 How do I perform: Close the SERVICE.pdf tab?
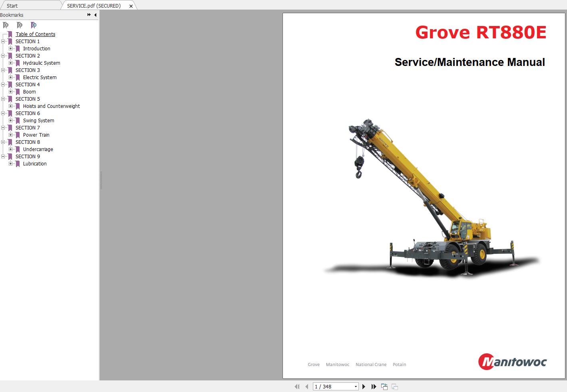[x=131, y=6]
